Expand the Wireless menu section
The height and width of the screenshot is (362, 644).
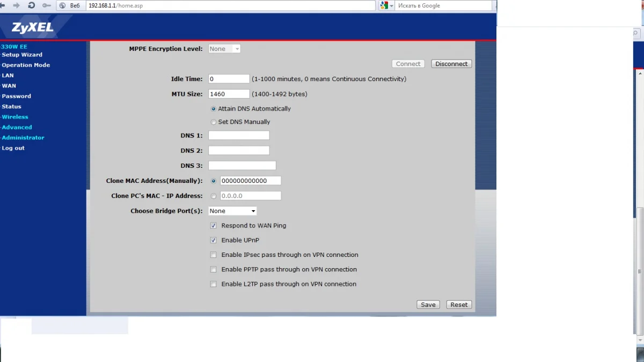(14, 117)
